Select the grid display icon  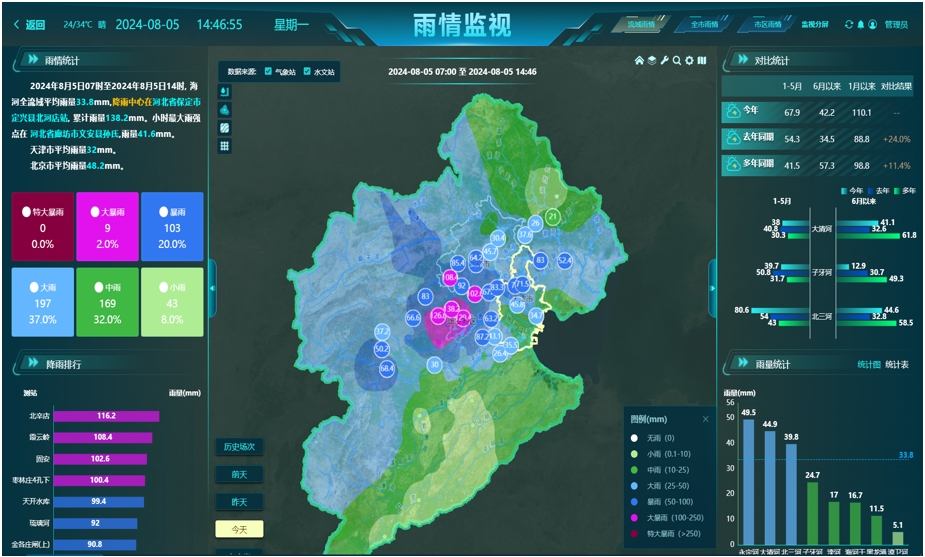click(x=225, y=146)
